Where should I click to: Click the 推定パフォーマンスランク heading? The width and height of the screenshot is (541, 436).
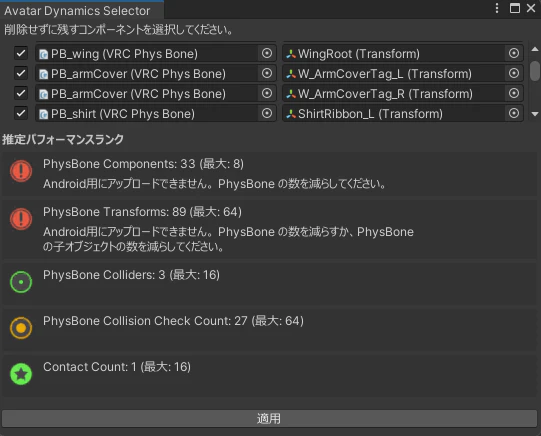pyautogui.click(x=63, y=139)
